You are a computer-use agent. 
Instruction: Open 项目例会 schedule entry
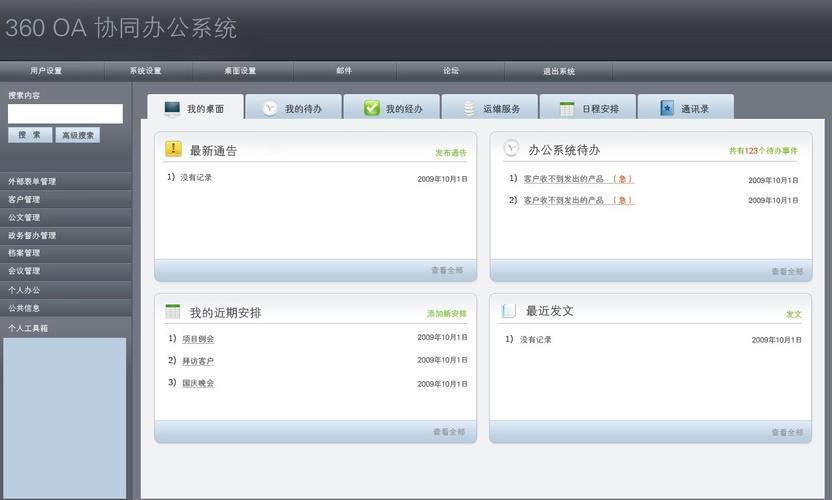click(198, 339)
